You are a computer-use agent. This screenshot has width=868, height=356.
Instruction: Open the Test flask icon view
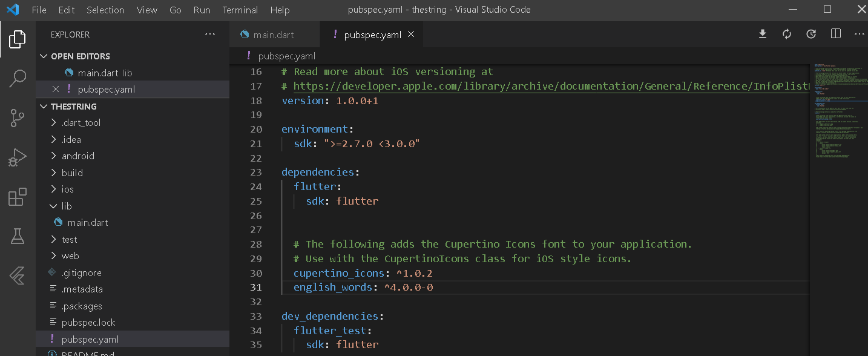(x=18, y=237)
